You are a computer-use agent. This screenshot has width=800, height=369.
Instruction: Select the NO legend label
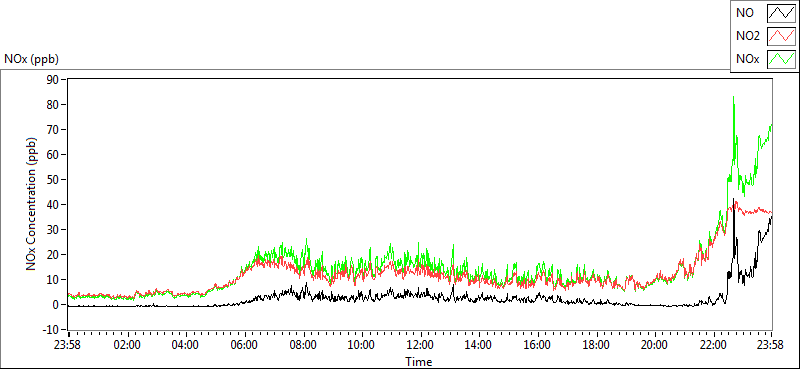(x=745, y=13)
